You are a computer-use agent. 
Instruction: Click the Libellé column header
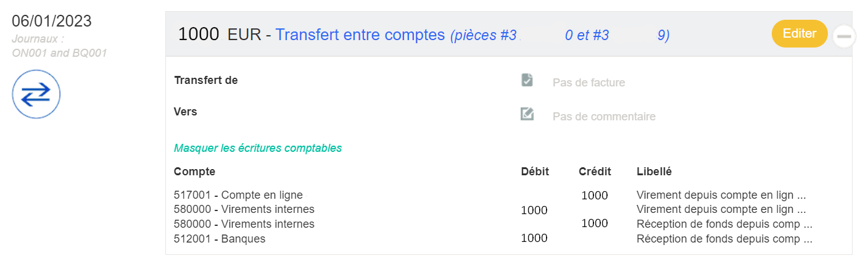coord(654,172)
